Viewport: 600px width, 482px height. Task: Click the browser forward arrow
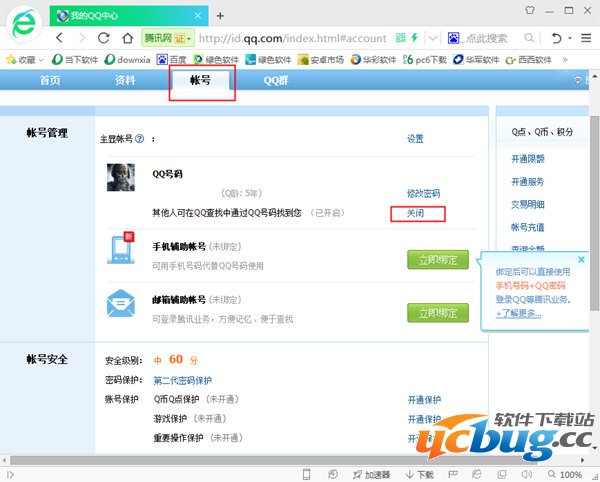[82, 38]
